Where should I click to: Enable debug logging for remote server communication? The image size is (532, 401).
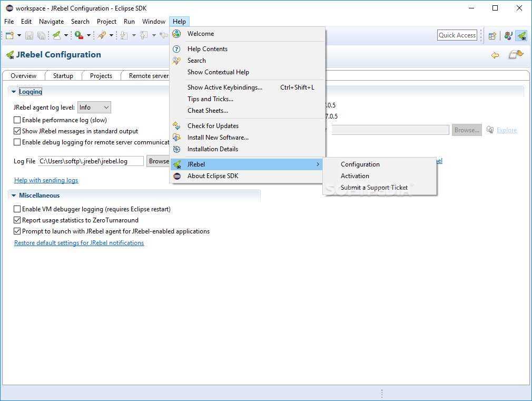click(17, 142)
